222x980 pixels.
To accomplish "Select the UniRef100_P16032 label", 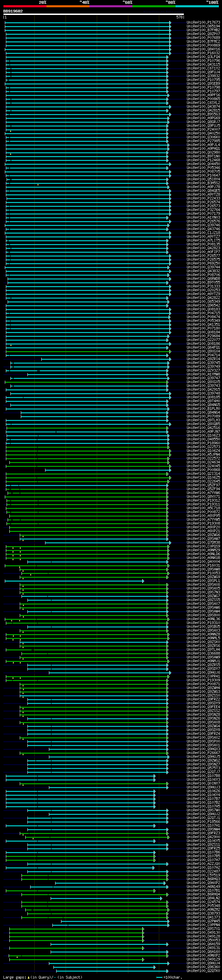I will 203,53.
